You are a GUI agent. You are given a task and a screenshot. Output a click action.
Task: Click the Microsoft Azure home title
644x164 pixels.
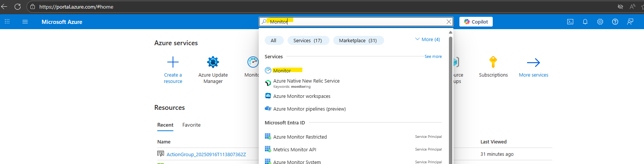pos(62,22)
